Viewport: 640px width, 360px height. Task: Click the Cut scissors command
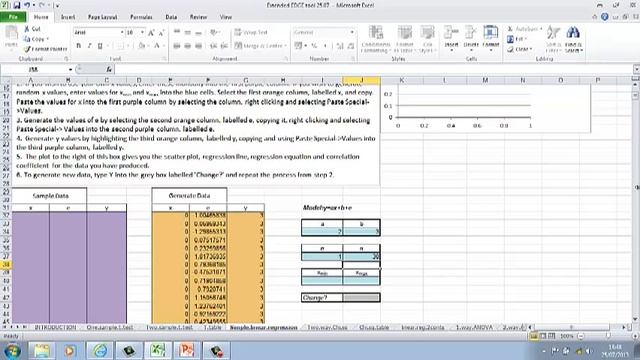point(32,29)
